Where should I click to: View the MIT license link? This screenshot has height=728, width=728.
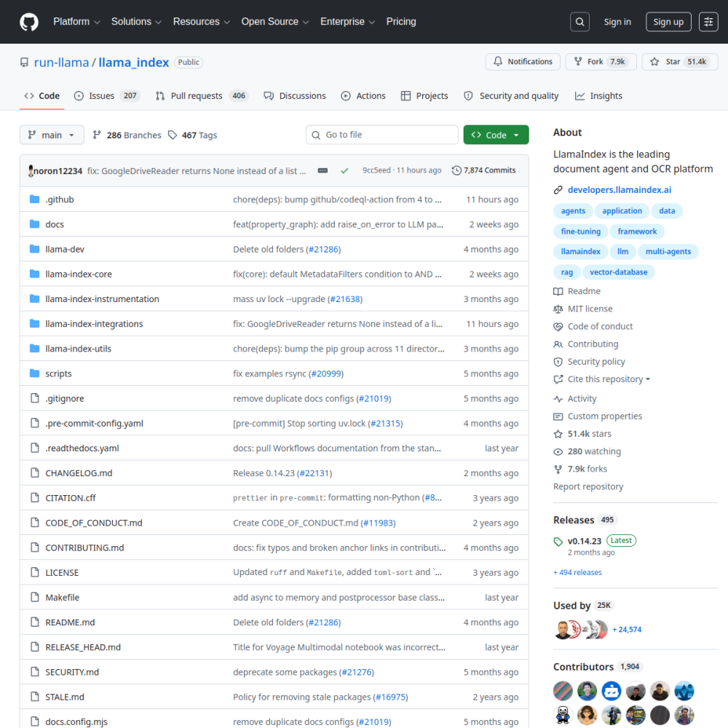[583, 309]
